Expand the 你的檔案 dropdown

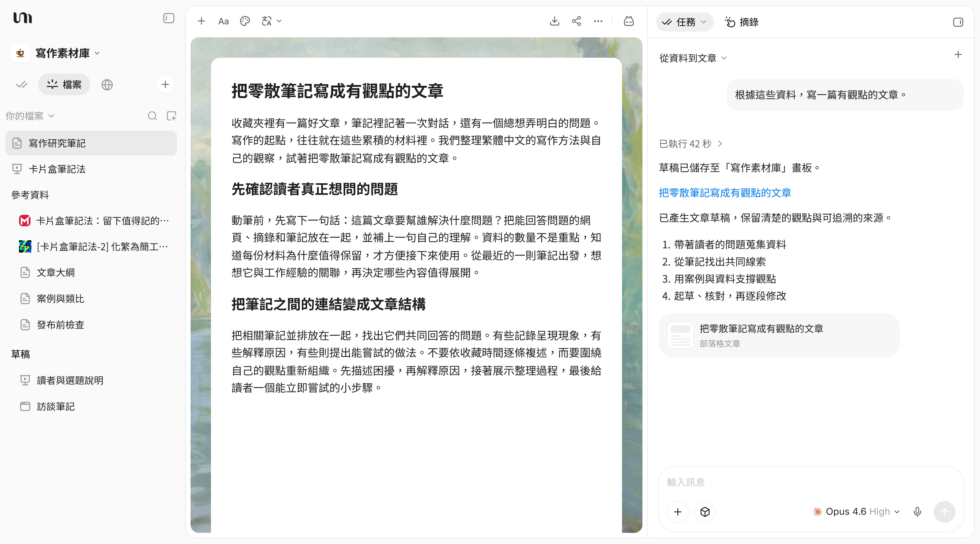(30, 116)
